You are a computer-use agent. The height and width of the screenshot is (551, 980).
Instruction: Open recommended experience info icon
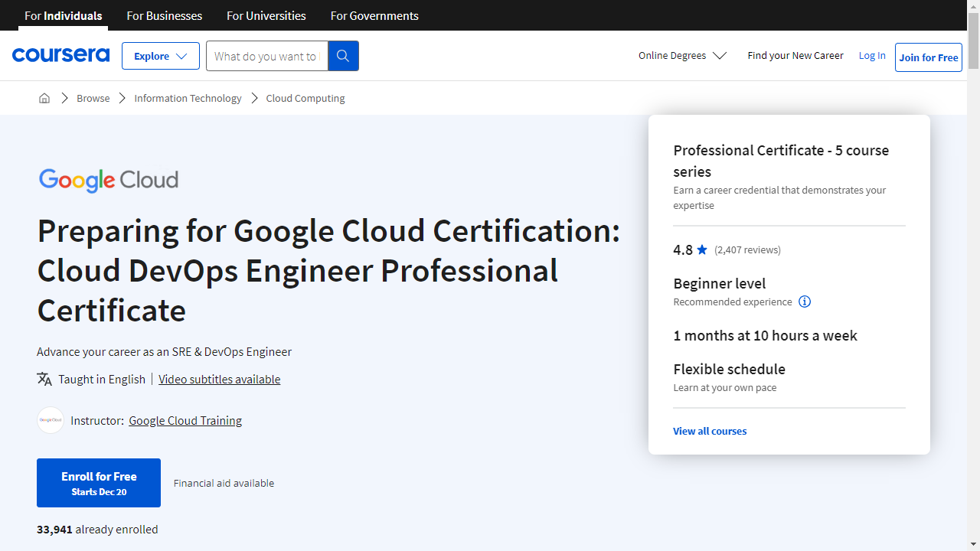point(805,302)
